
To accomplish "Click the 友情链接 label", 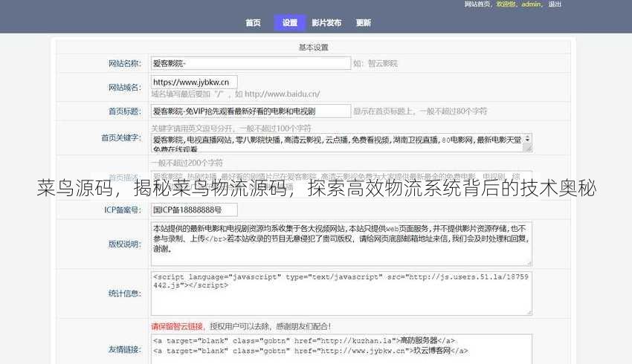I will point(125,349).
